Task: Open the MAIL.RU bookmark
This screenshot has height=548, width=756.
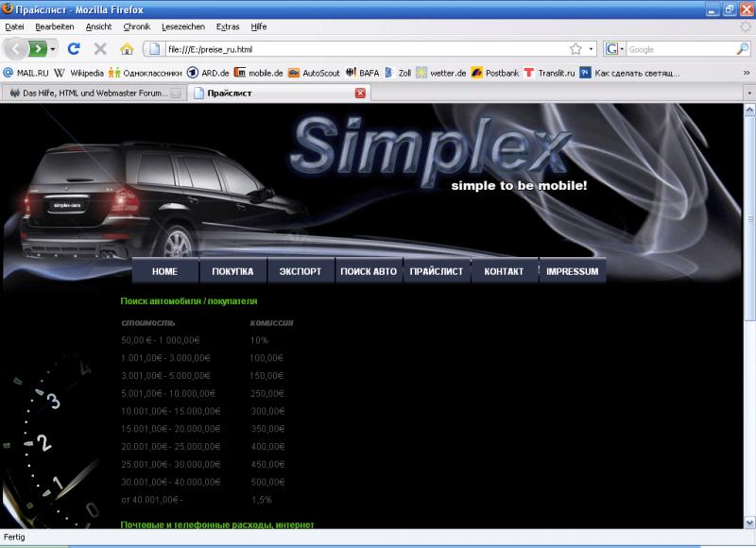Action: point(26,72)
